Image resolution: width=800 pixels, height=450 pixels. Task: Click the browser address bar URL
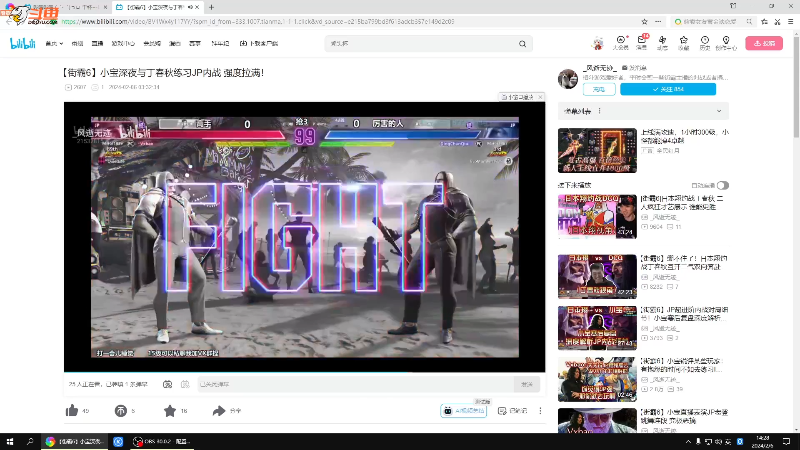(x=258, y=21)
